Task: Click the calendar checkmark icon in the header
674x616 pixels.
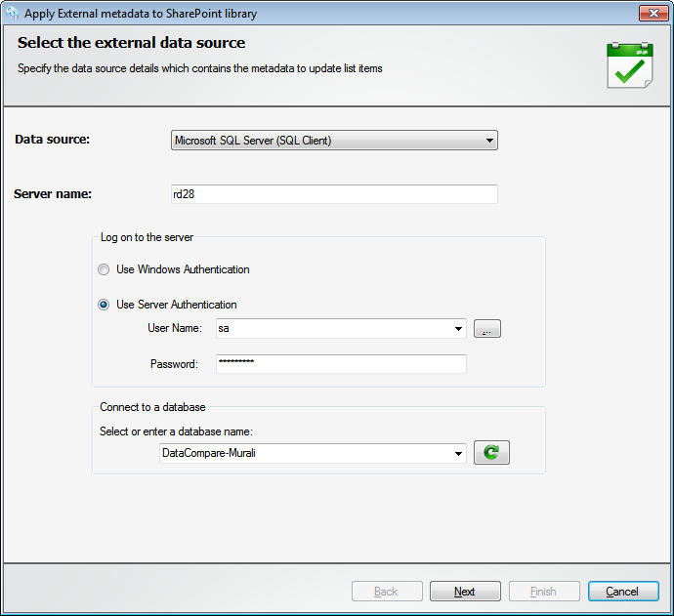Action: 630,65
